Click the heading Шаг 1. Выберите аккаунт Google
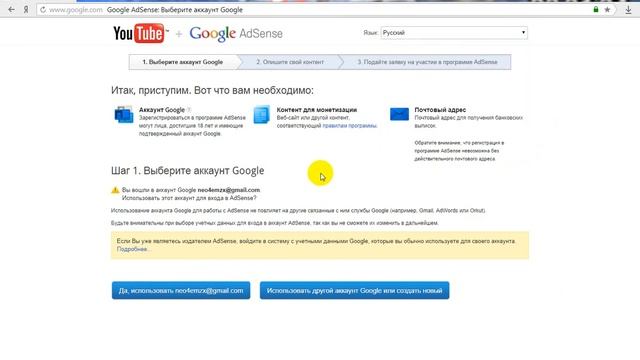 [187, 171]
